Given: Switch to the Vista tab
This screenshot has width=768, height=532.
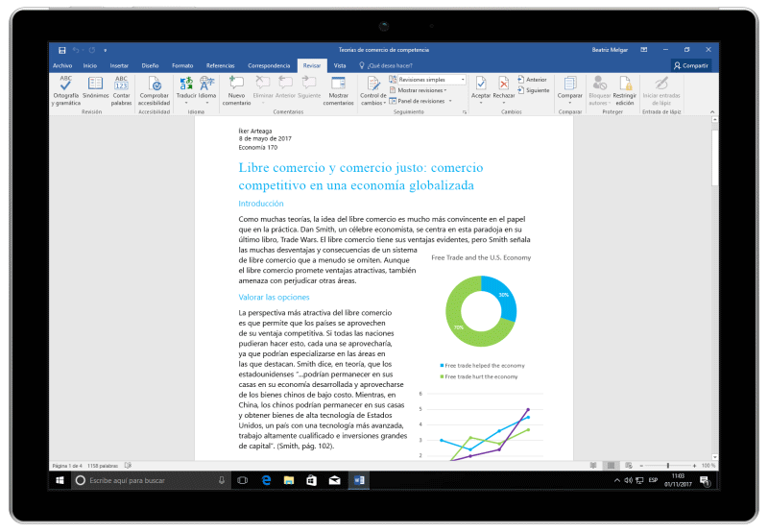Looking at the screenshot, I should pyautogui.click(x=340, y=65).
